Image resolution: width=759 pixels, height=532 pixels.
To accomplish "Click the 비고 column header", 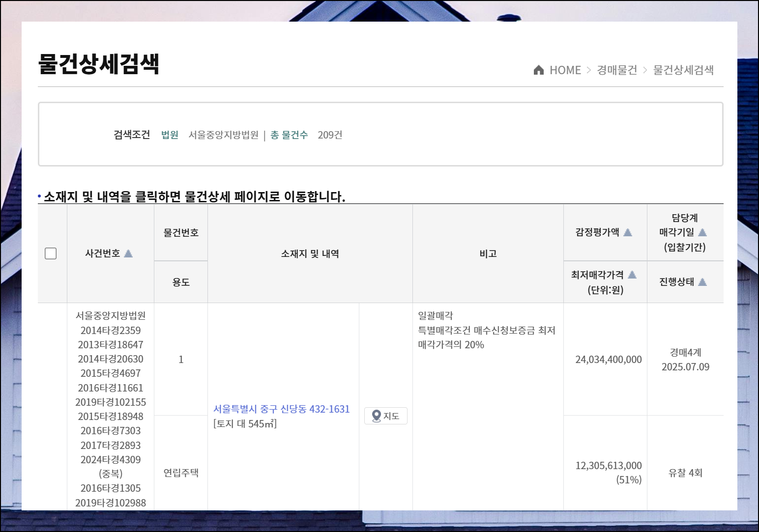I will click(x=488, y=254).
